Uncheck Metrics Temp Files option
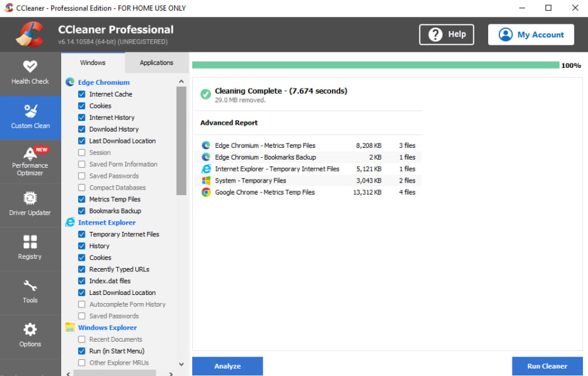The width and height of the screenshot is (588, 376). coord(81,200)
